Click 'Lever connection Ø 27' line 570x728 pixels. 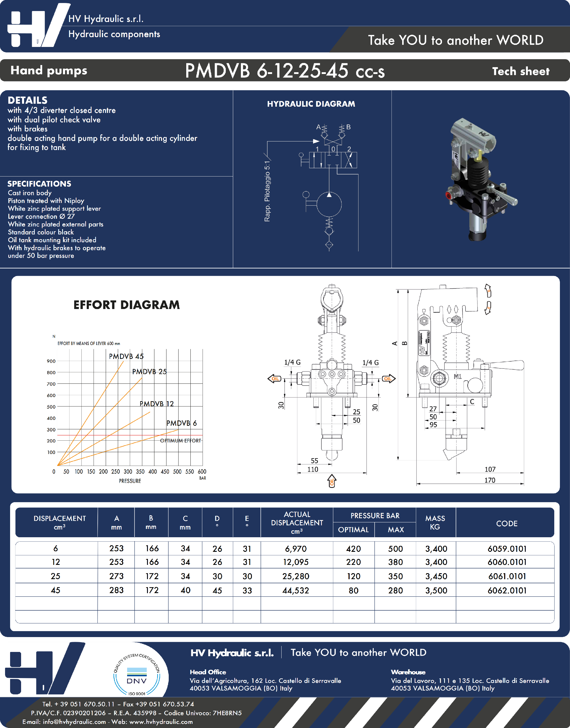(x=41, y=216)
